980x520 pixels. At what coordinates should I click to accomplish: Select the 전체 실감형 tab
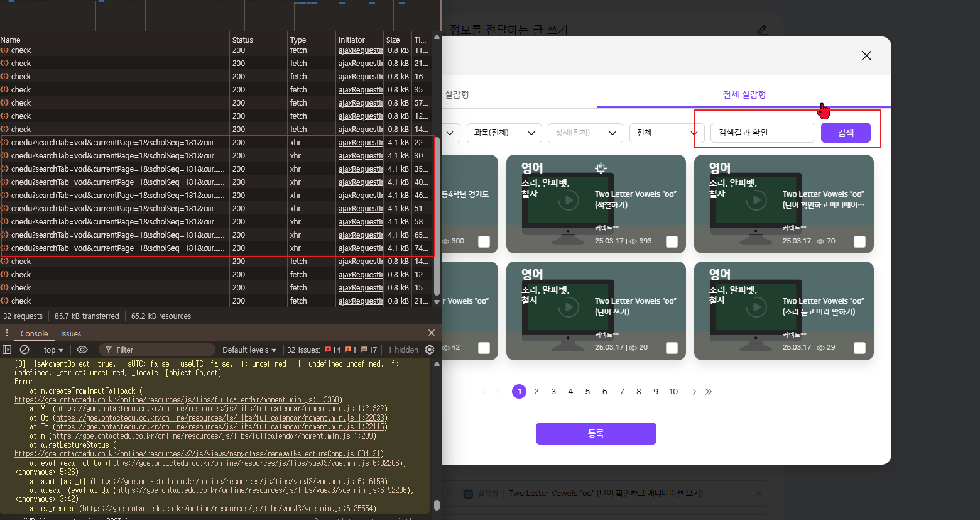pyautogui.click(x=744, y=94)
